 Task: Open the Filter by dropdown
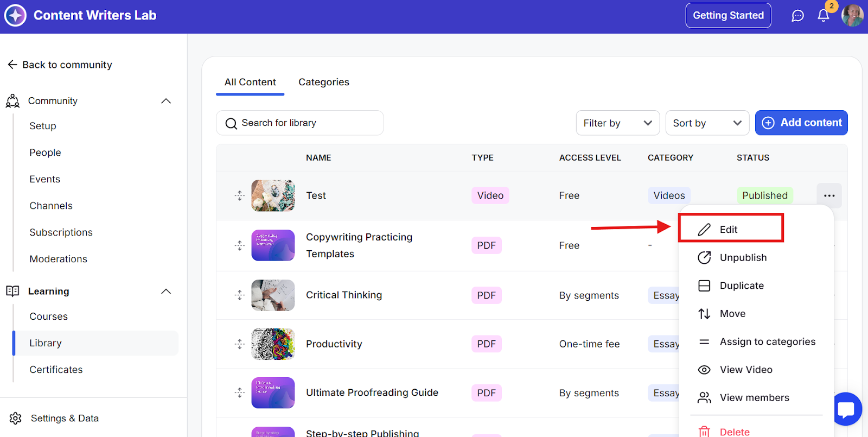pyautogui.click(x=618, y=123)
